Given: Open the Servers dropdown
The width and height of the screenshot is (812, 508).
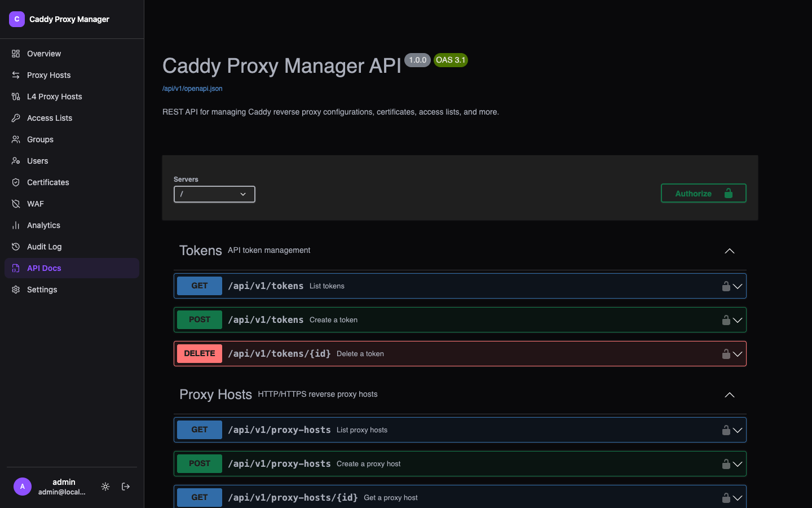Looking at the screenshot, I should 214,194.
